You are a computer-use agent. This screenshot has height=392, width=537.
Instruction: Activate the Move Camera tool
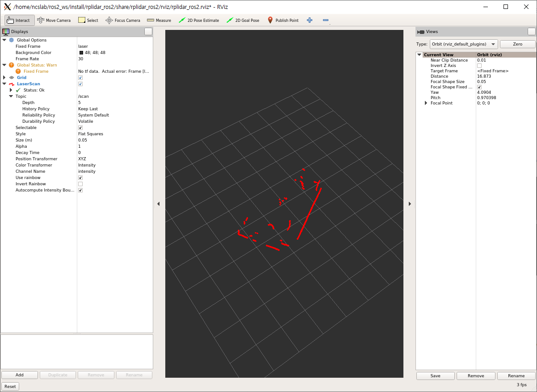click(54, 20)
